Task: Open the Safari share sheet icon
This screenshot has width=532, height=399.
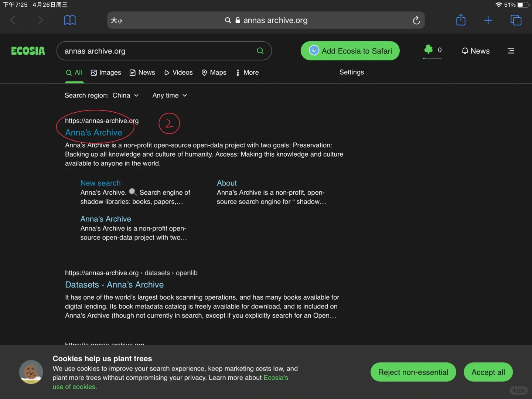Action: coord(461,20)
